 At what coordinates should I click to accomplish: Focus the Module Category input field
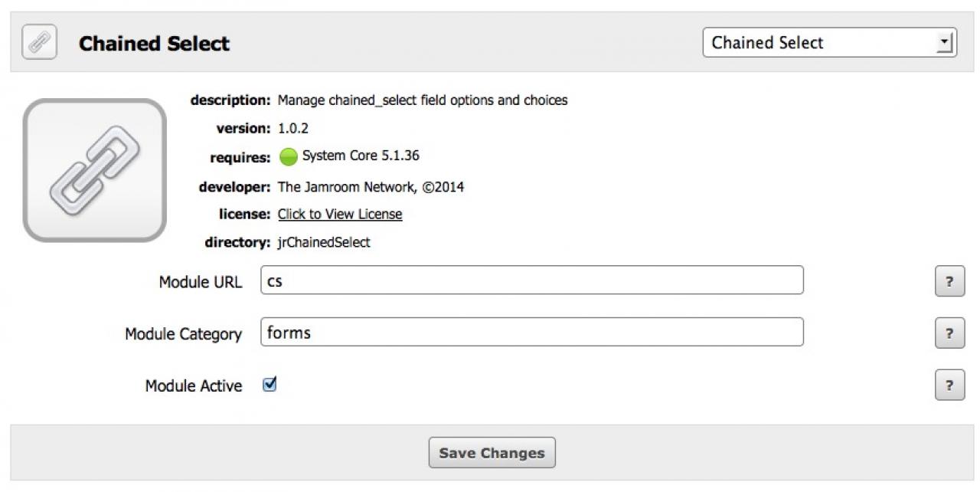click(532, 333)
